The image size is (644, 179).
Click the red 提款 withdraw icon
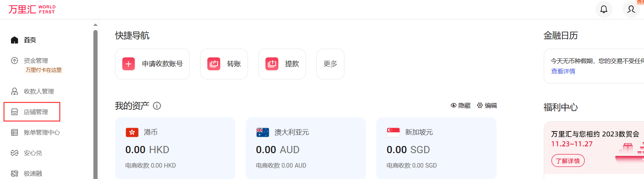[272, 64]
